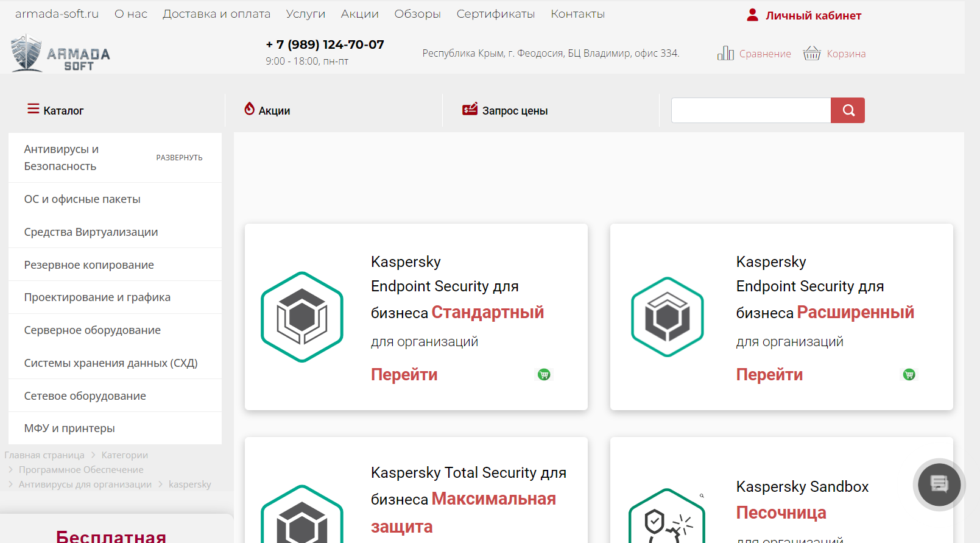Select Сетевое оборудование category
The height and width of the screenshot is (543, 980).
pos(85,396)
